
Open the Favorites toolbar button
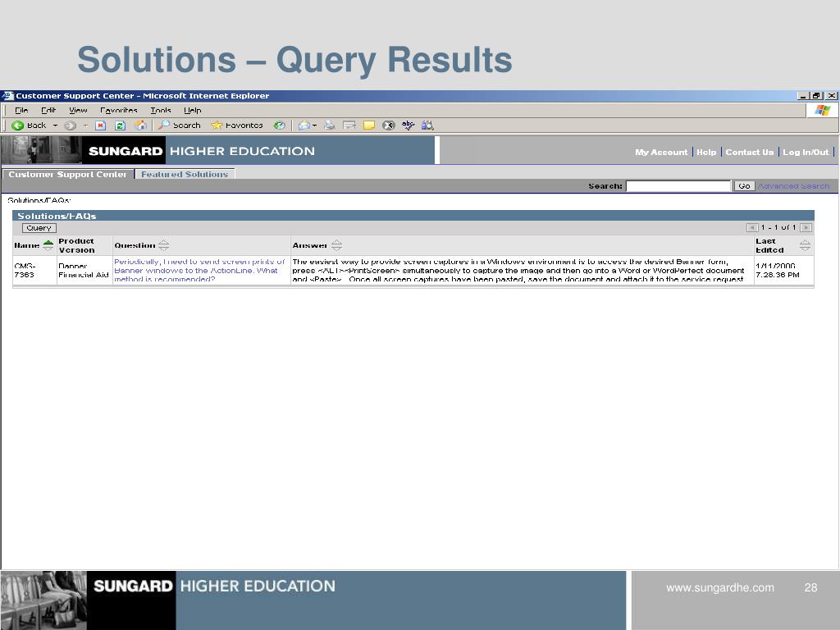click(237, 125)
